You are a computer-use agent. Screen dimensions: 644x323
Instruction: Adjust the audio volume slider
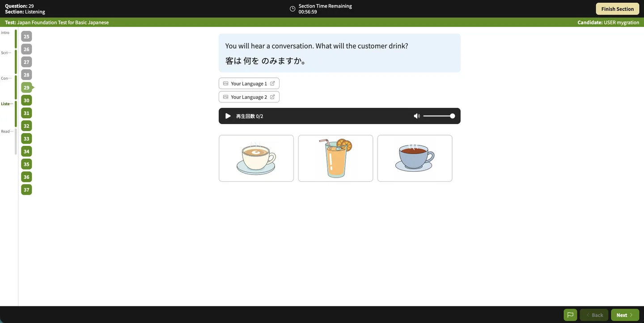439,116
